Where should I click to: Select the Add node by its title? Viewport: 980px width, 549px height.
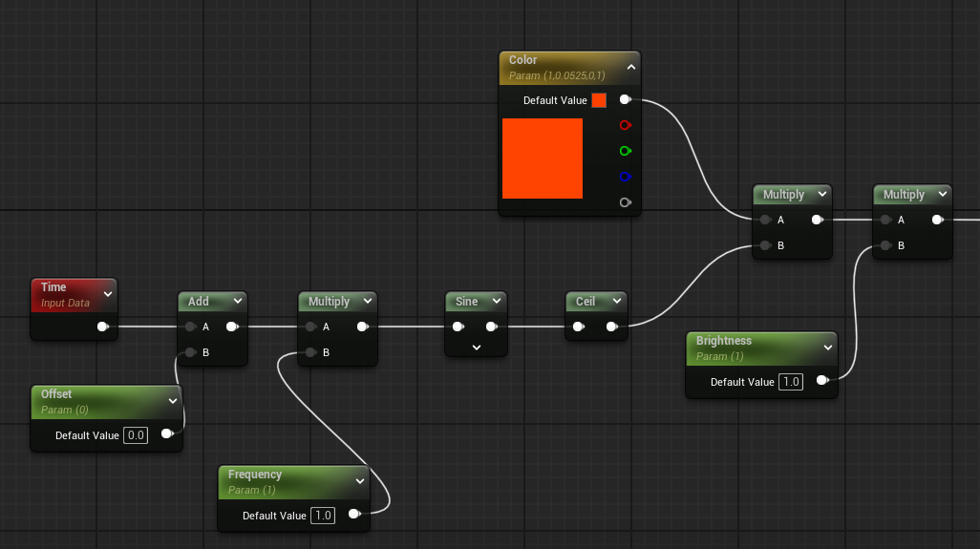(198, 302)
